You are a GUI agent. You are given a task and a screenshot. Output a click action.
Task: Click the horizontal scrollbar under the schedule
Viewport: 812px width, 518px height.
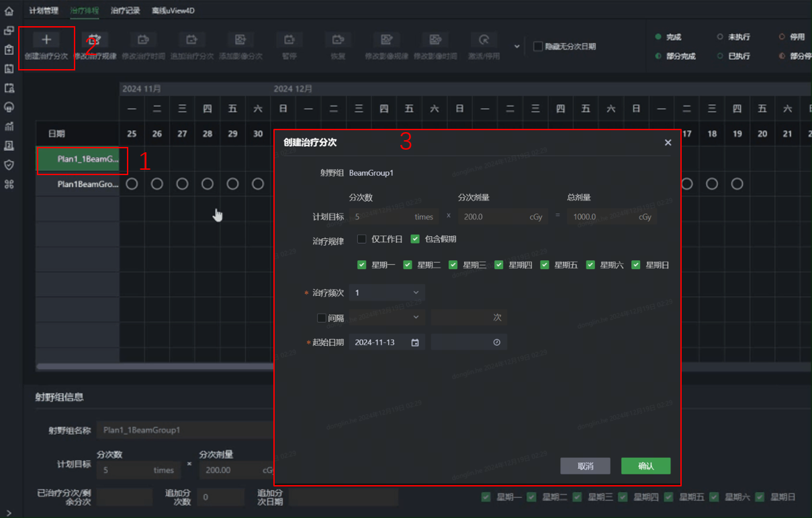click(156, 366)
